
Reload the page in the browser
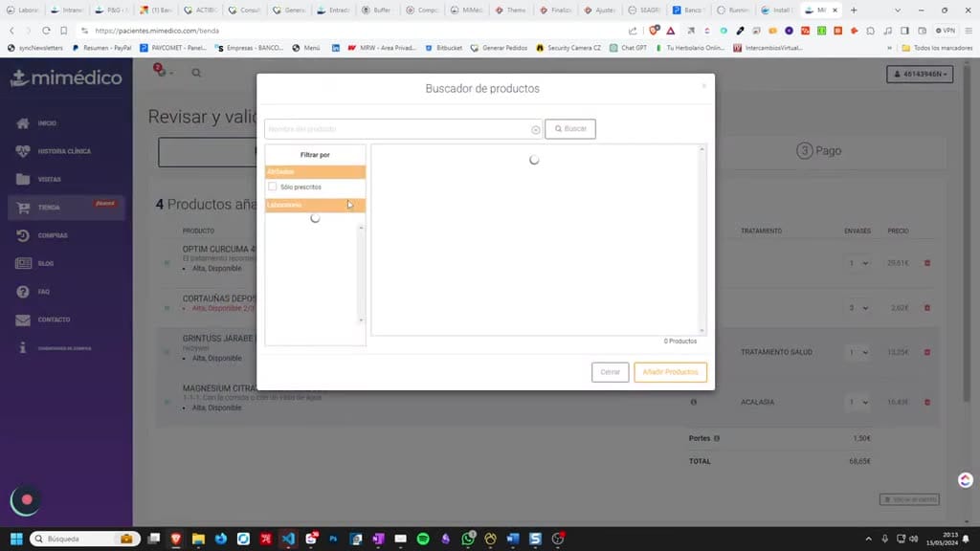pyautogui.click(x=46, y=31)
